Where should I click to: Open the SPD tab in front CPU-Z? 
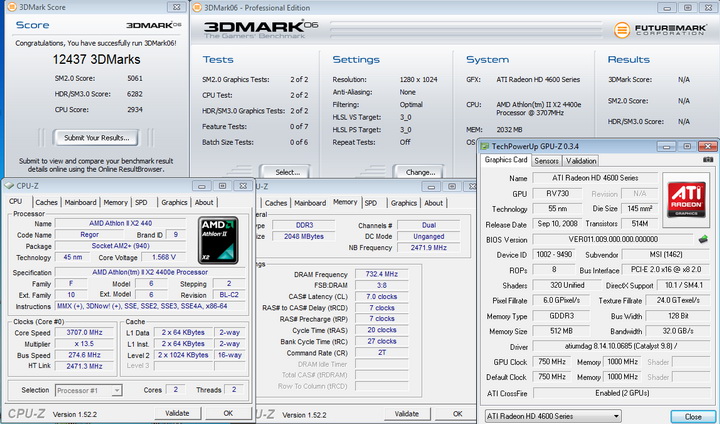click(141, 202)
